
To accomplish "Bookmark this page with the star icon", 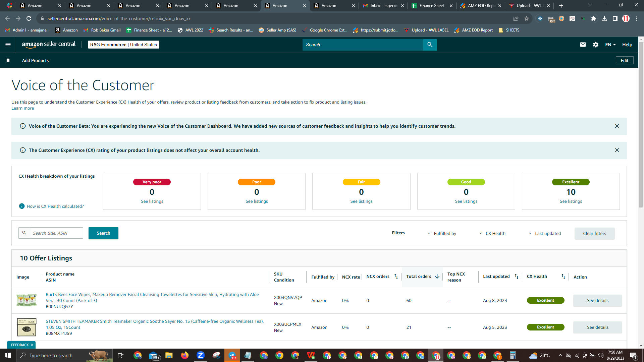I will coord(527,18).
